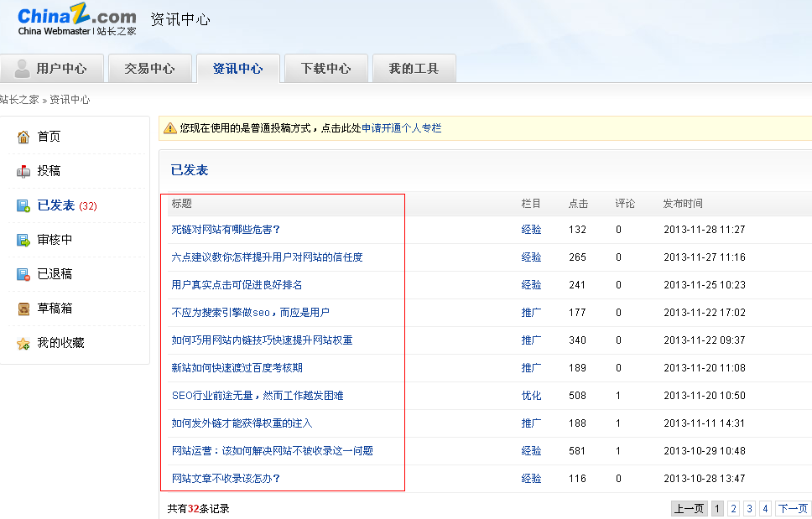
Task: Click the ChinaZ.com logo
Action: click(x=76, y=20)
